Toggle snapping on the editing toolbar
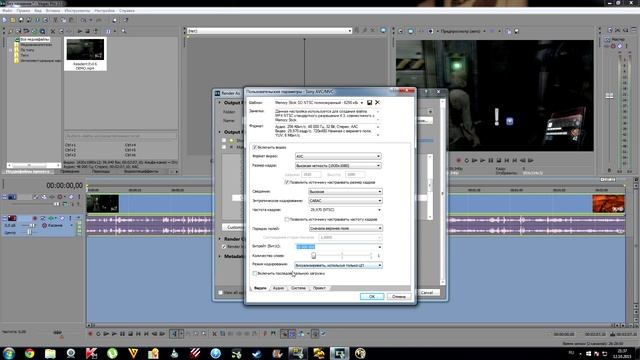Image resolution: width=640 pixels, height=360 pixels. pos(284,334)
